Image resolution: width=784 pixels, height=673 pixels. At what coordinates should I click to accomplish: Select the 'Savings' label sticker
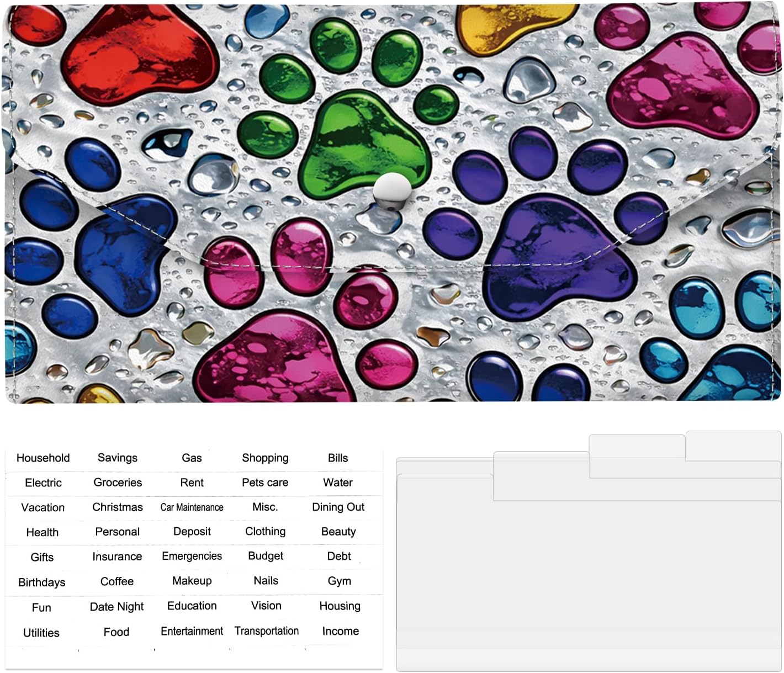pyautogui.click(x=117, y=458)
